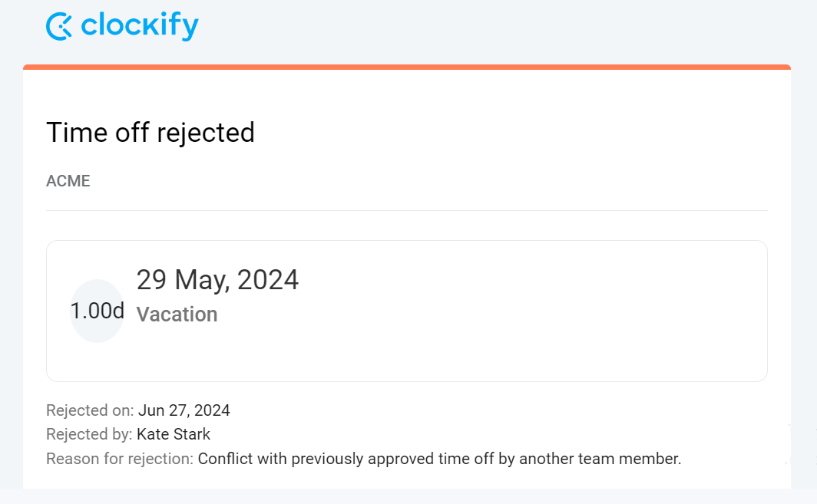Select the Time off rejected heading
Viewport: 817px width, 504px height.
(x=150, y=132)
